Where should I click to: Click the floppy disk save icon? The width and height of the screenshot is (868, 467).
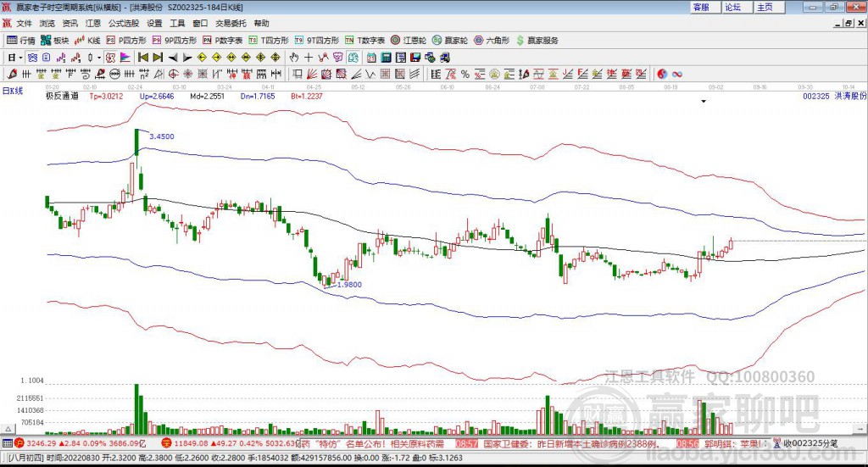click(415, 58)
